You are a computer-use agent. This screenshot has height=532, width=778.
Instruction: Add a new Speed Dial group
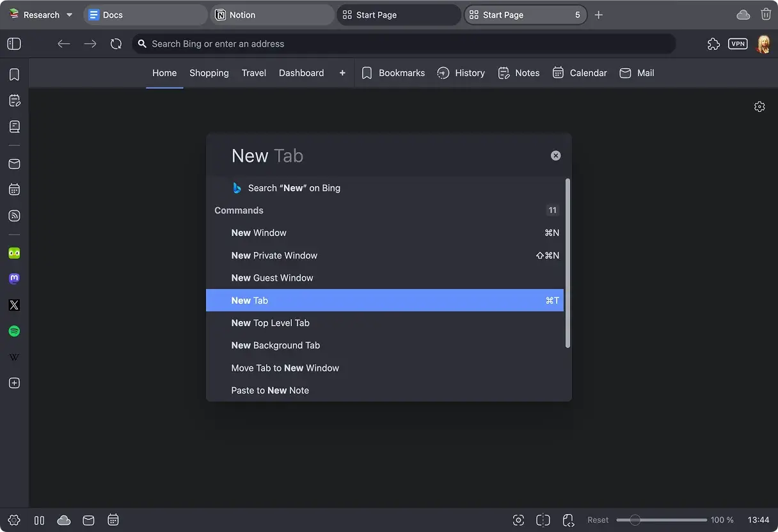(x=342, y=73)
